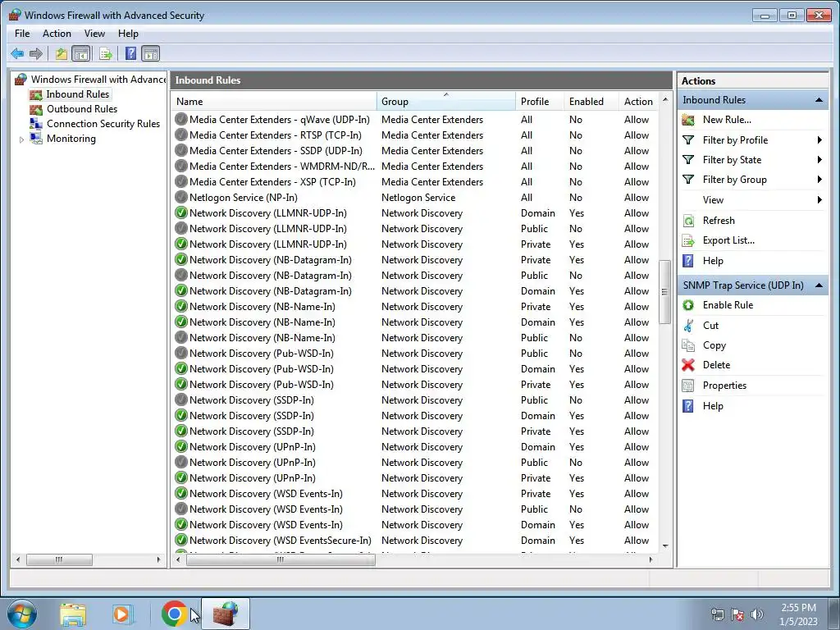The image size is (840, 630).
Task: Click the volume speaker tray icon
Action: (x=757, y=614)
